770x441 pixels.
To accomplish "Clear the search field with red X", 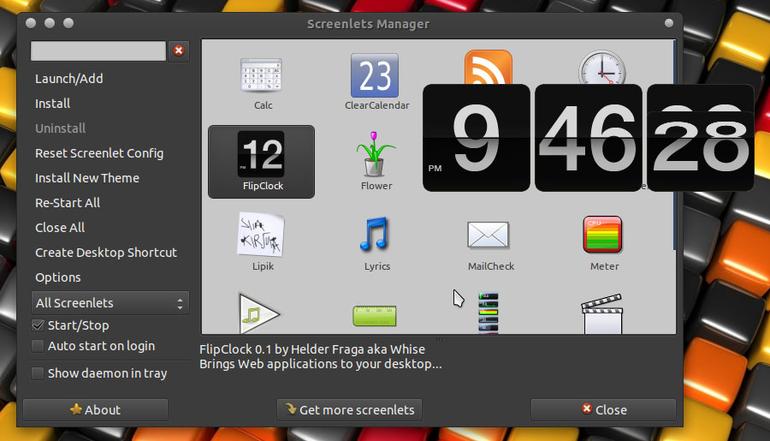I will click(x=179, y=51).
